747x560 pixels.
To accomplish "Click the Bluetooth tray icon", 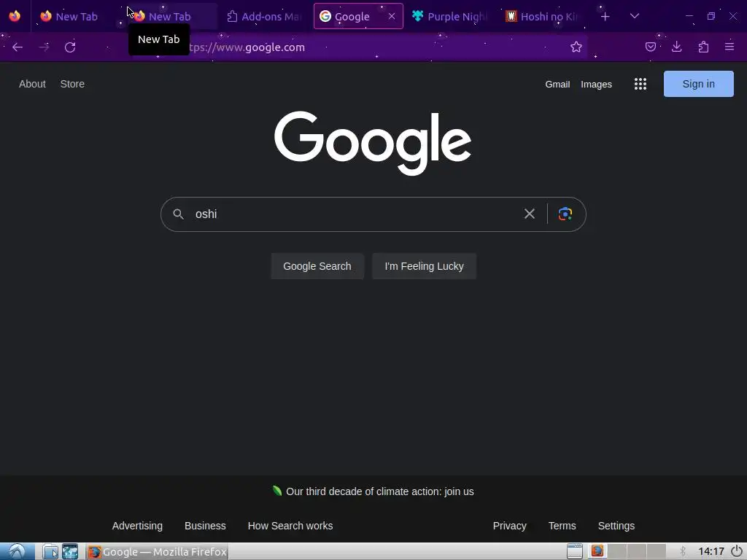I will click(x=682, y=551).
